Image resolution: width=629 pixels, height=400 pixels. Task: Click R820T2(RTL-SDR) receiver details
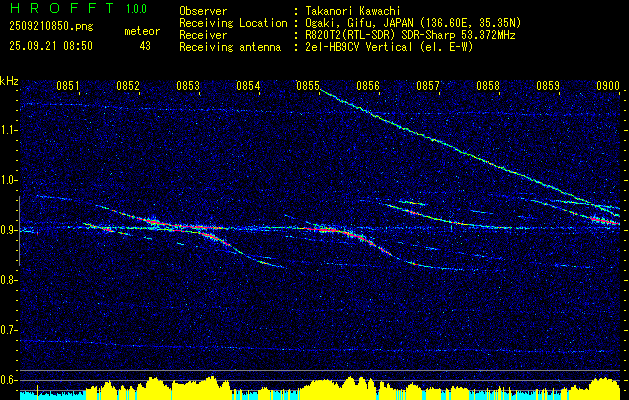tap(410, 35)
